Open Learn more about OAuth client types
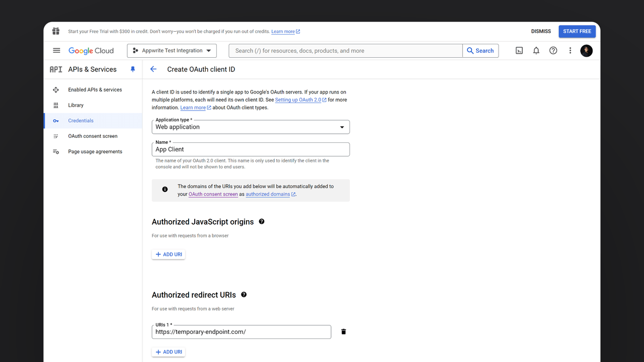Image resolution: width=644 pixels, height=362 pixels. coord(195,108)
